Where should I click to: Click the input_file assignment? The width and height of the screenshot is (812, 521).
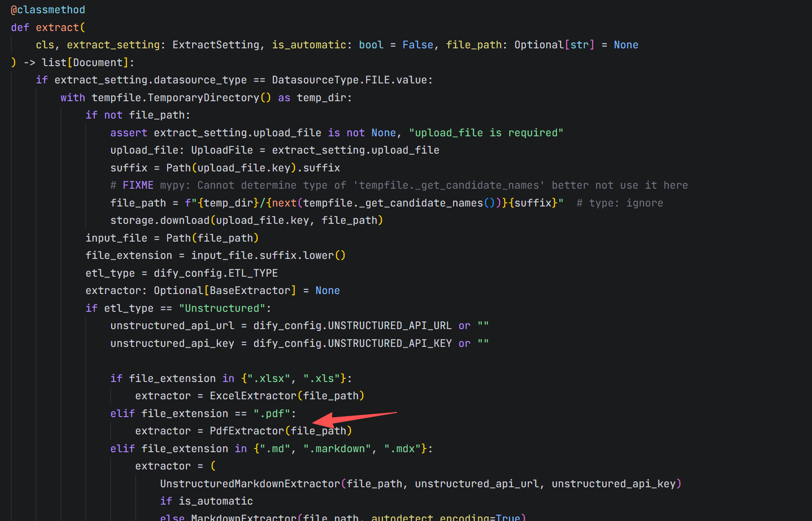pyautogui.click(x=172, y=238)
